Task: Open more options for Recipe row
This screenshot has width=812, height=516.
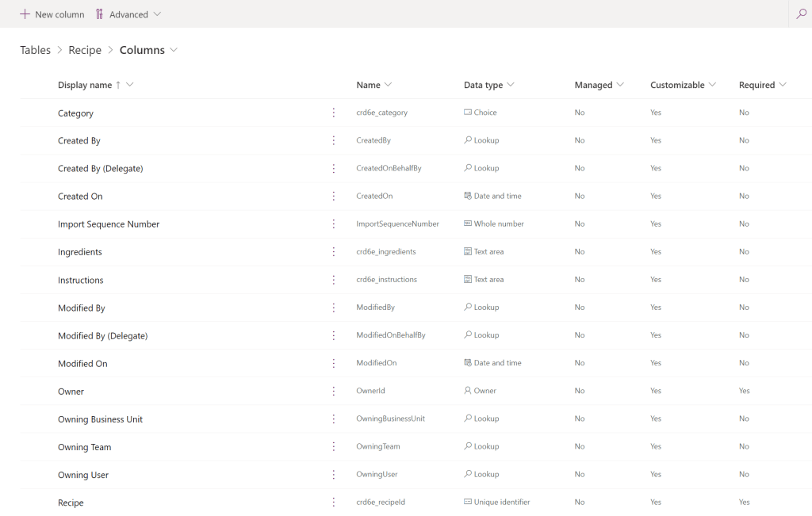Action: 334,502
